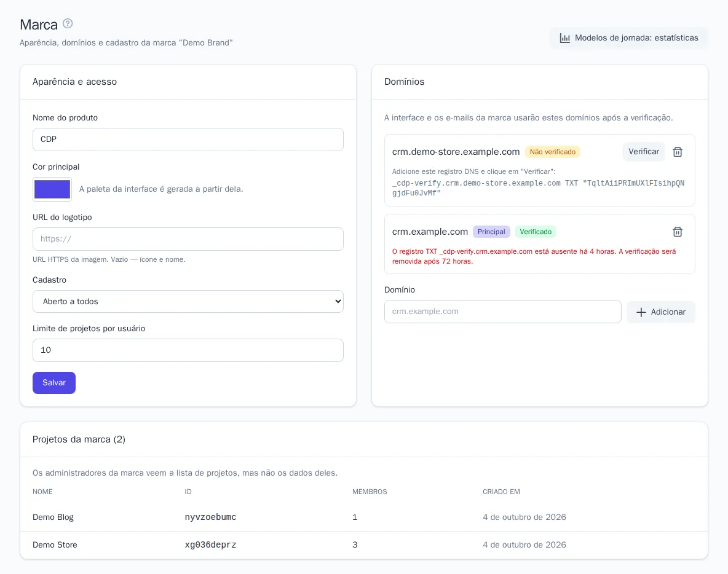Click project ID nyvzoebumc
Screen dimensions: 728x574
tap(210, 517)
